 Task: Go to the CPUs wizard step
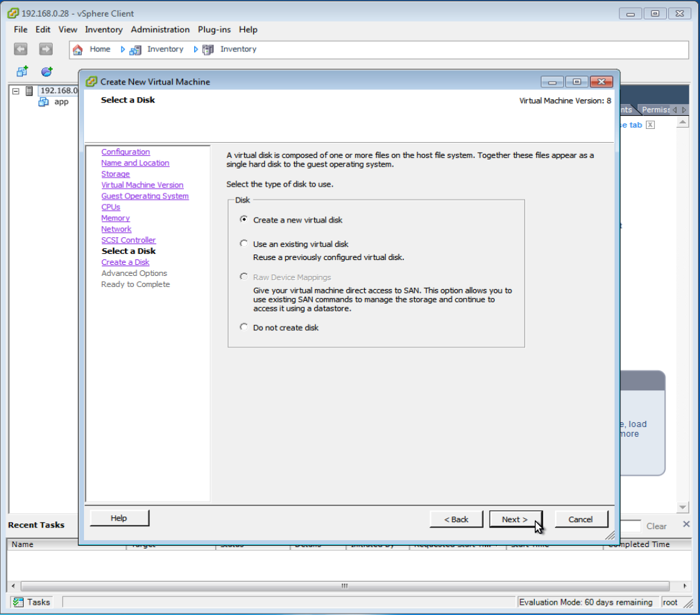[111, 207]
